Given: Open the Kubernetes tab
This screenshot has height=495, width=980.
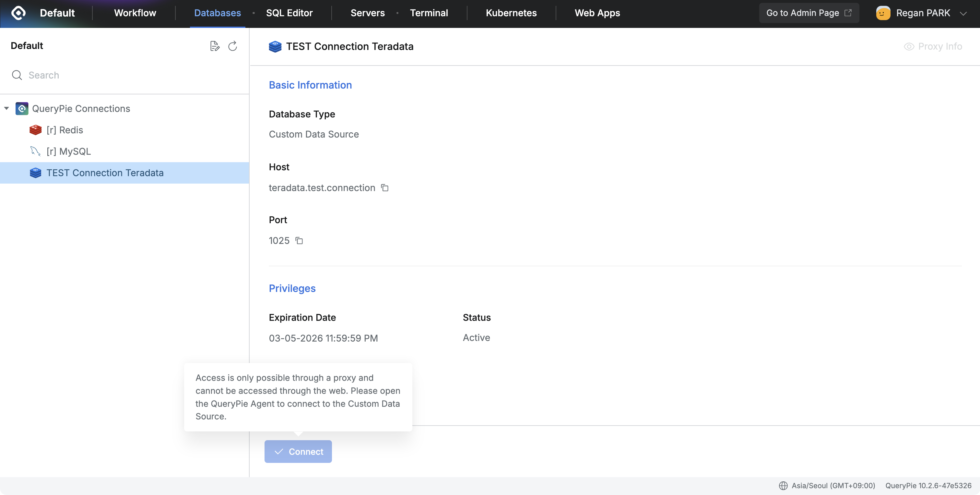Looking at the screenshot, I should (x=511, y=13).
